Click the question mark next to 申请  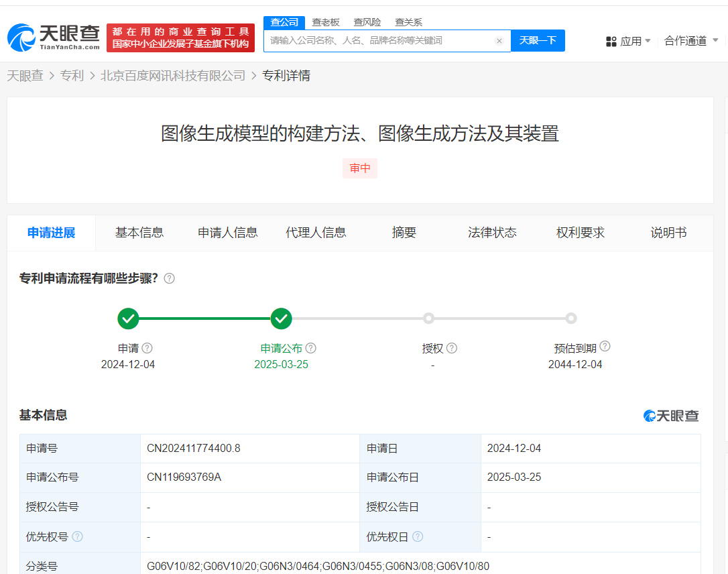(147, 348)
